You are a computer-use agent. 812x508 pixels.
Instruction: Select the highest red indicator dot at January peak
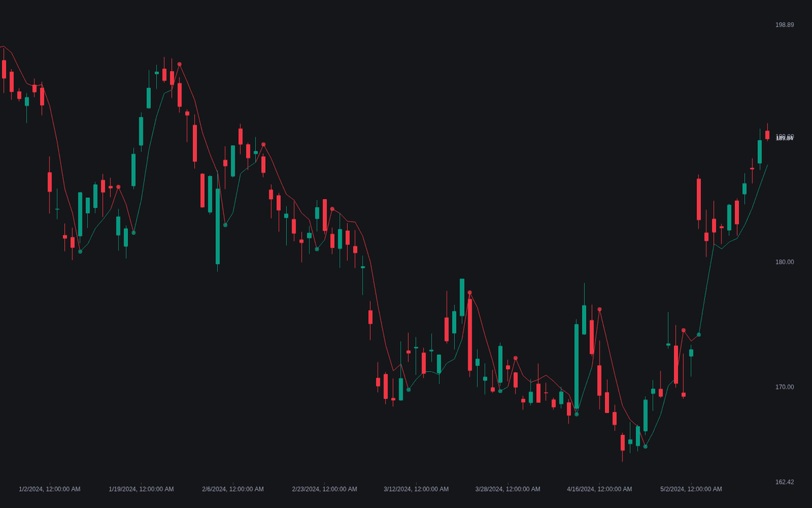(x=179, y=64)
